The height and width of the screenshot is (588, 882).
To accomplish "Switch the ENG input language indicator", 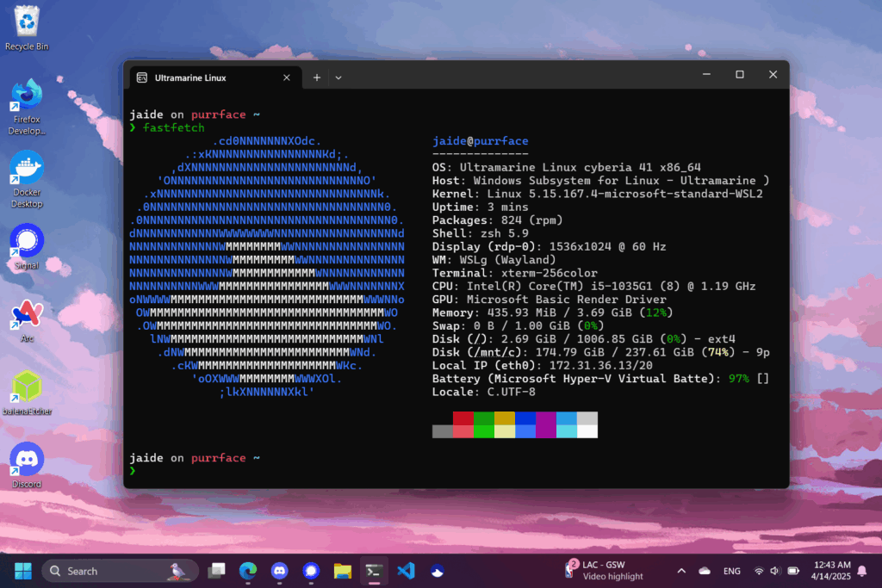I will pyautogui.click(x=732, y=571).
